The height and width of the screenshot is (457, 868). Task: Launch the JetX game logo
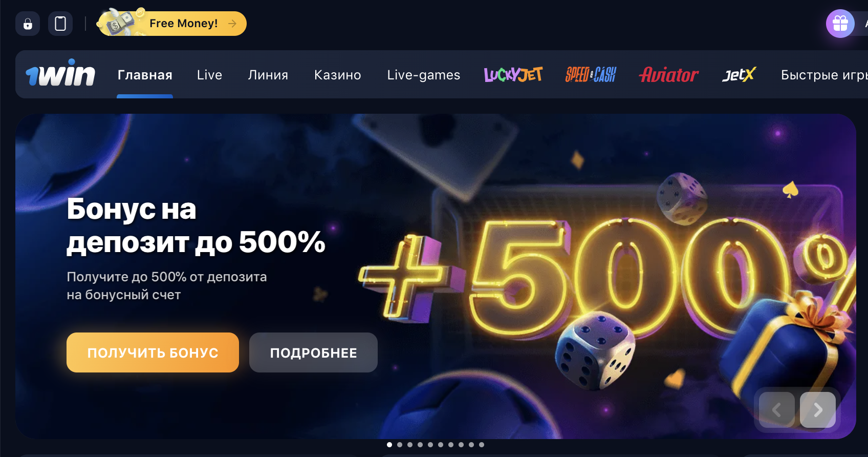pyautogui.click(x=739, y=75)
